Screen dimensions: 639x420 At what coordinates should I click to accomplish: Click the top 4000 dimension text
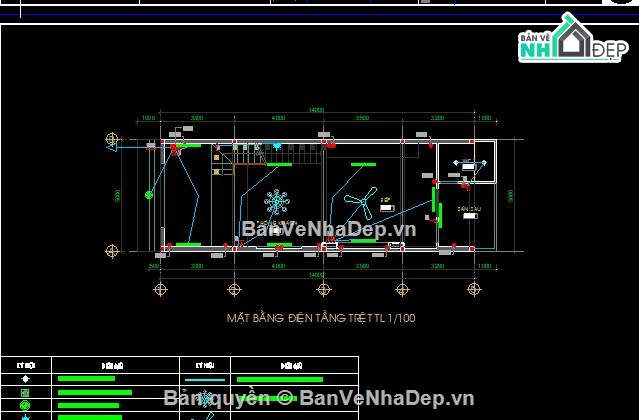[x=278, y=118]
